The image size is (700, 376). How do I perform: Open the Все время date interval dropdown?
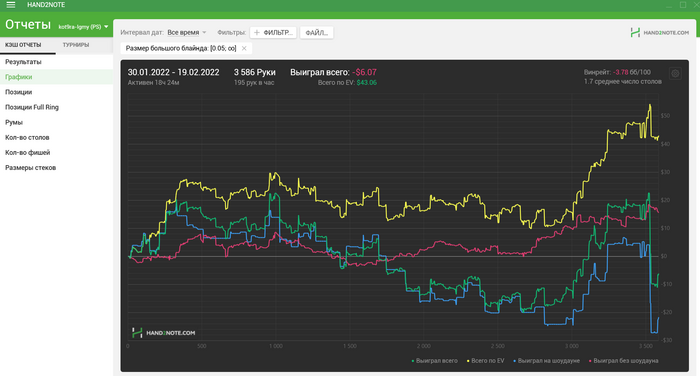pos(187,33)
